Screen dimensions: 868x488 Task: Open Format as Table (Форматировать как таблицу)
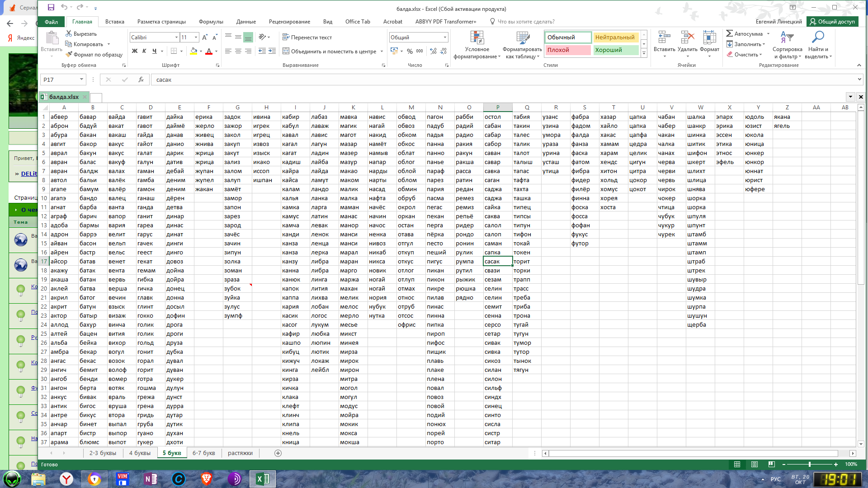[522, 45]
